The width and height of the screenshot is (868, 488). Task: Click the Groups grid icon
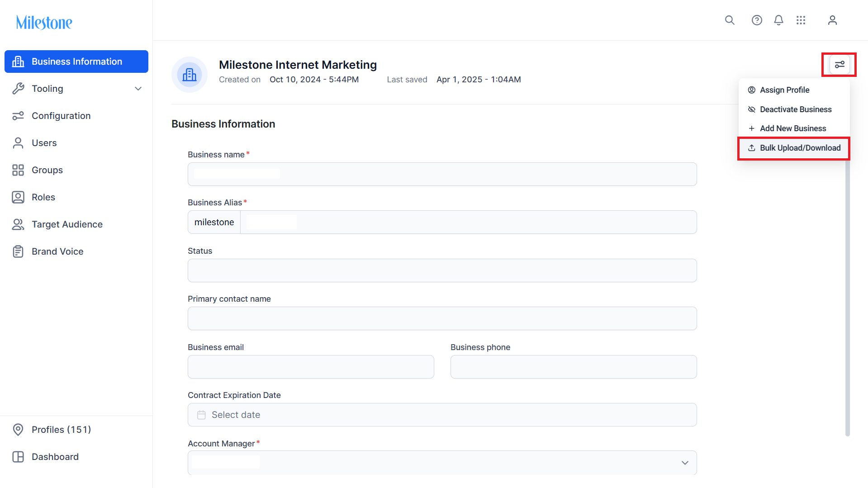click(18, 170)
